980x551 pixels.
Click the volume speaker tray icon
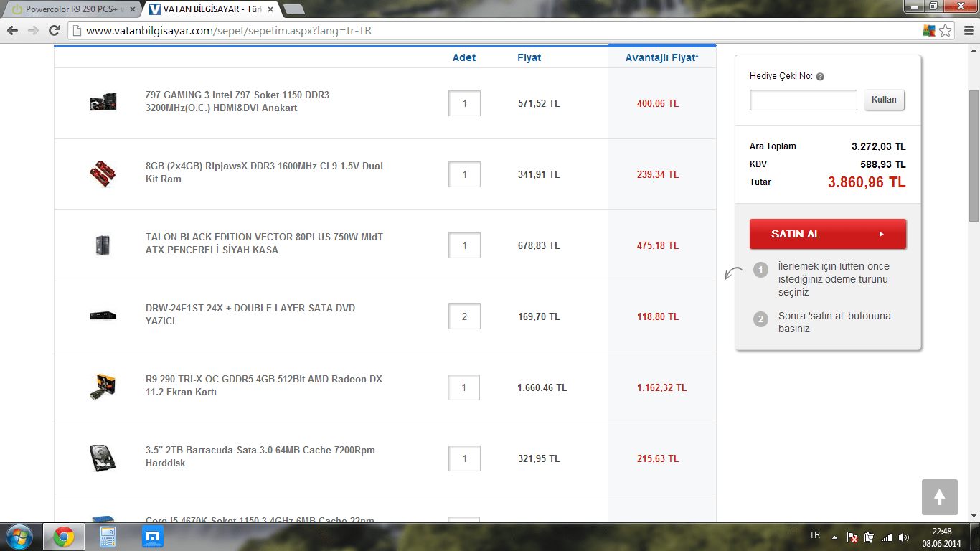pyautogui.click(x=904, y=537)
